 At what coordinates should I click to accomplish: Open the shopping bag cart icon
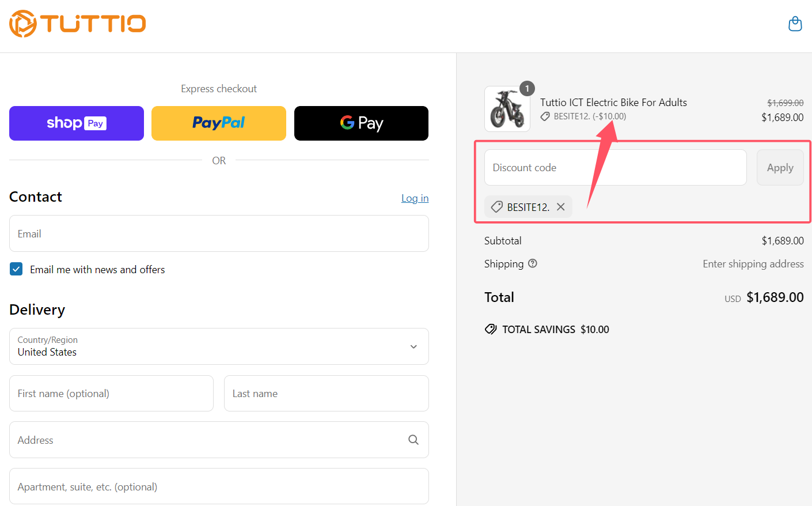[x=795, y=24]
